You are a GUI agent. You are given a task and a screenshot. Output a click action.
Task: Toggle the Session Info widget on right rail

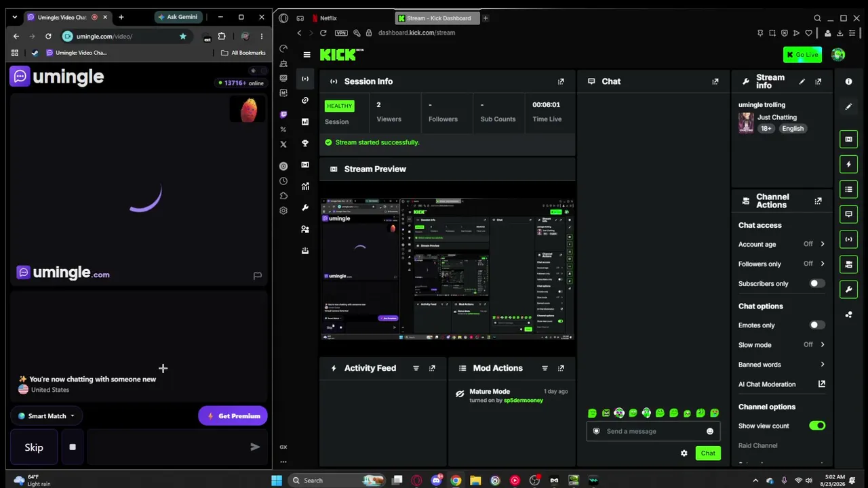[848, 239]
